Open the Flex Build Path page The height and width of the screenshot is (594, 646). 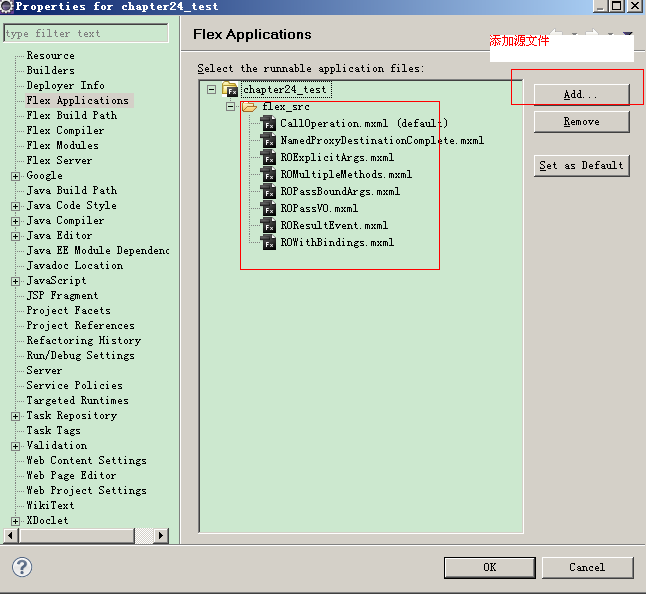tap(71, 115)
